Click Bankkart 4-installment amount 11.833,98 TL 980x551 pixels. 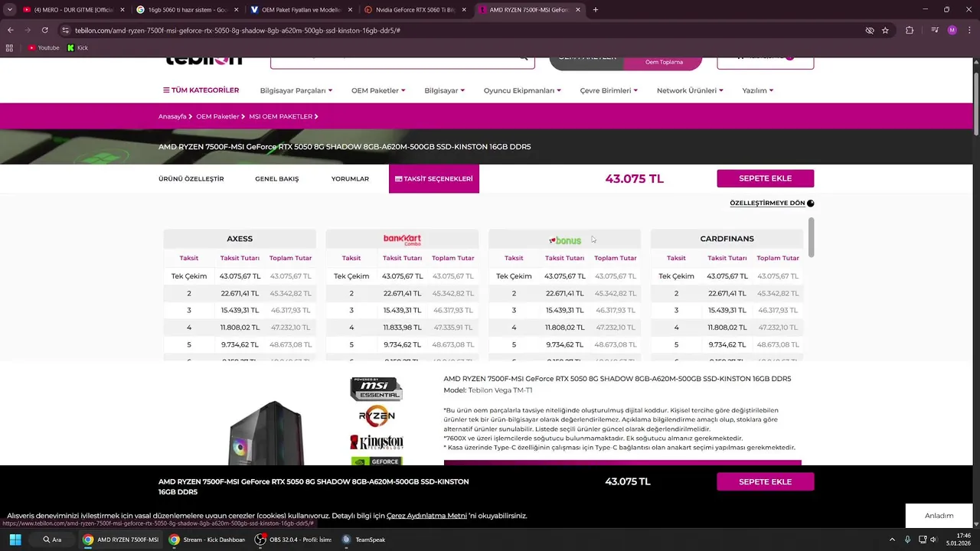(x=402, y=328)
